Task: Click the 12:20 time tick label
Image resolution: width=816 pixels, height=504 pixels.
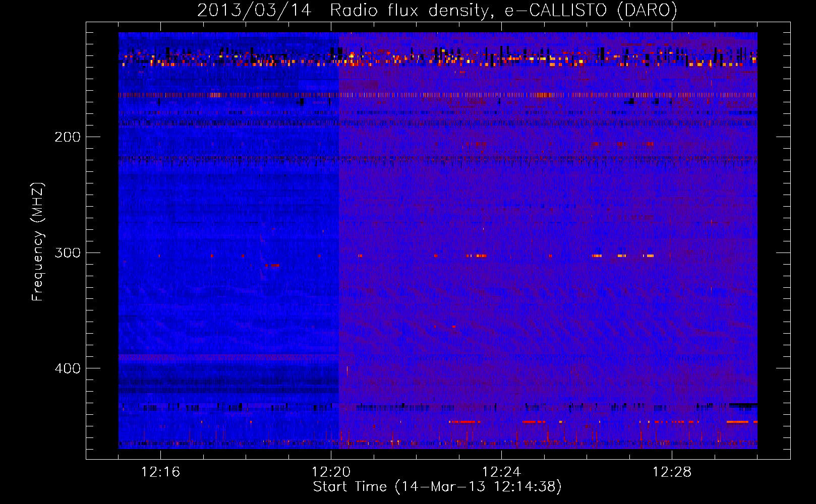Action: (331, 472)
